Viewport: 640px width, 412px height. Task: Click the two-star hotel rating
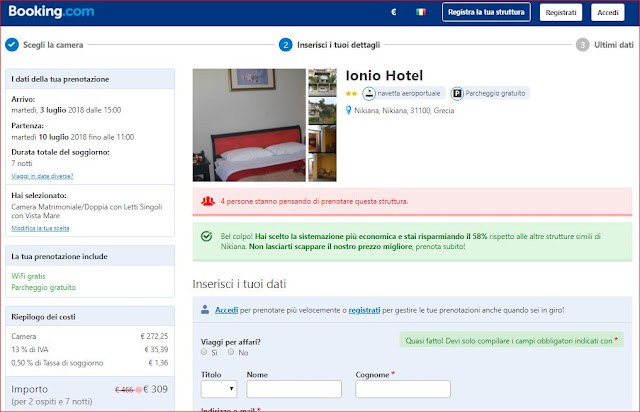pyautogui.click(x=351, y=94)
